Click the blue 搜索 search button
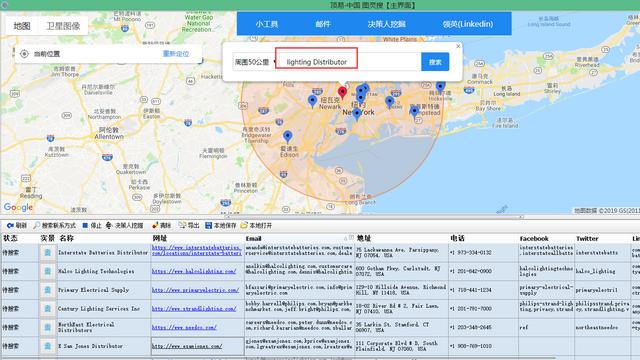 (x=435, y=62)
